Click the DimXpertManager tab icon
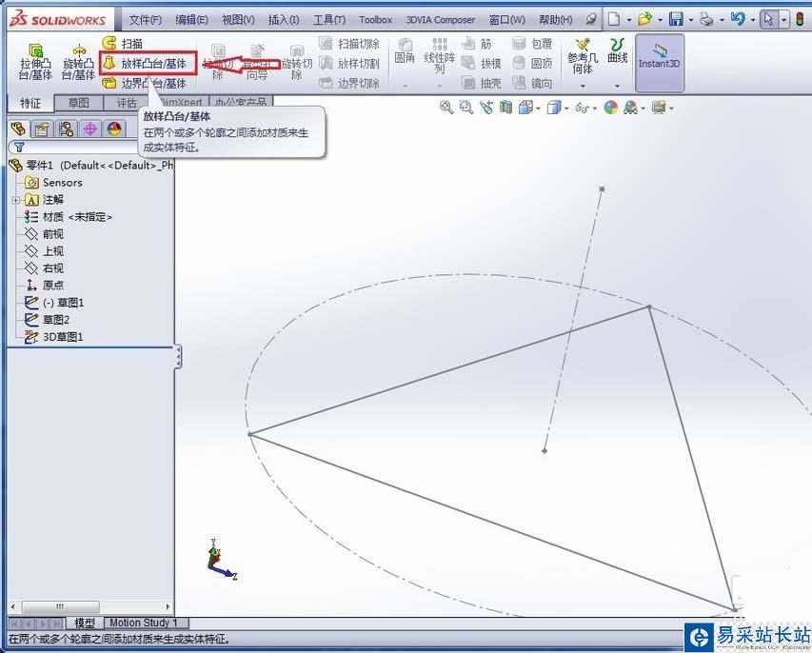The height and width of the screenshot is (653, 812). [x=90, y=128]
